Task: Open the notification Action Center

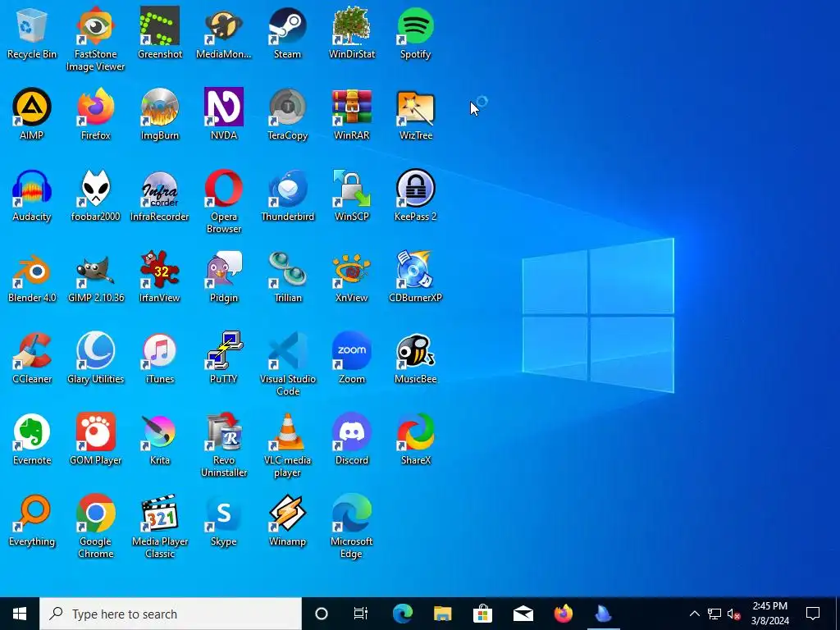Action: coord(813,614)
